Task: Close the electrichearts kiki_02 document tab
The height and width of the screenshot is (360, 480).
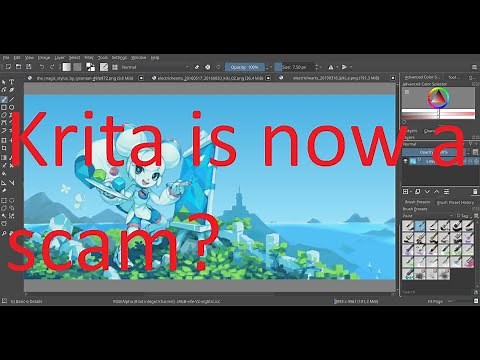Action: pos(268,78)
